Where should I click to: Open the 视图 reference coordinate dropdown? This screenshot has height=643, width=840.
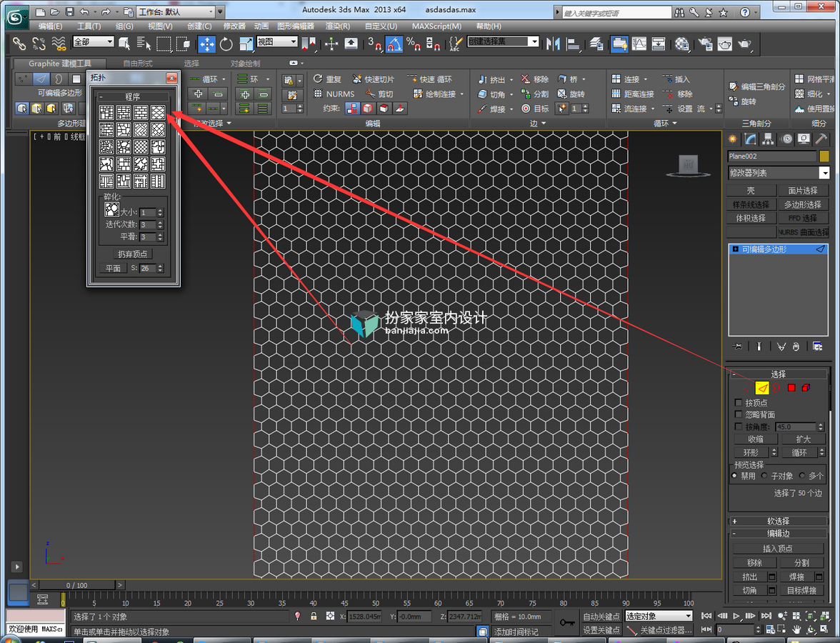(x=277, y=41)
